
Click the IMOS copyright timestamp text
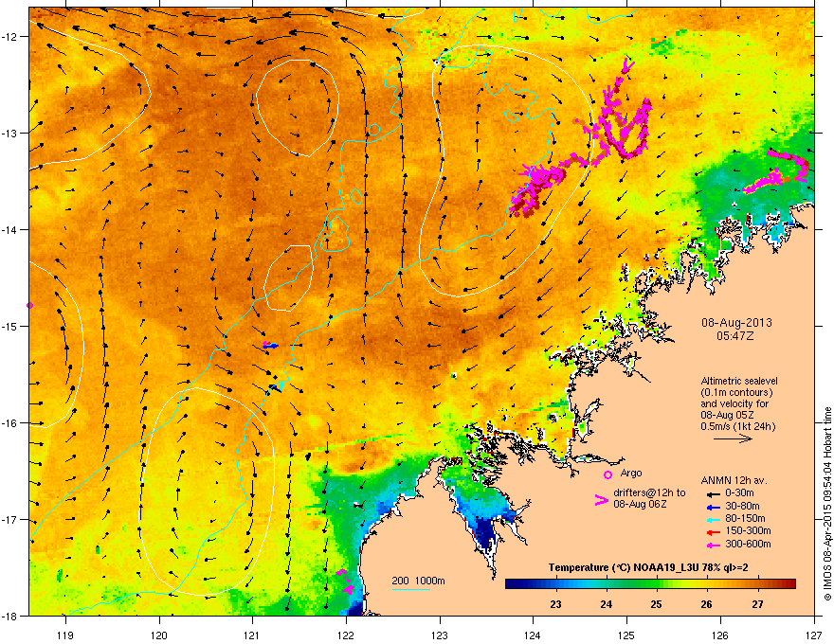(827, 504)
